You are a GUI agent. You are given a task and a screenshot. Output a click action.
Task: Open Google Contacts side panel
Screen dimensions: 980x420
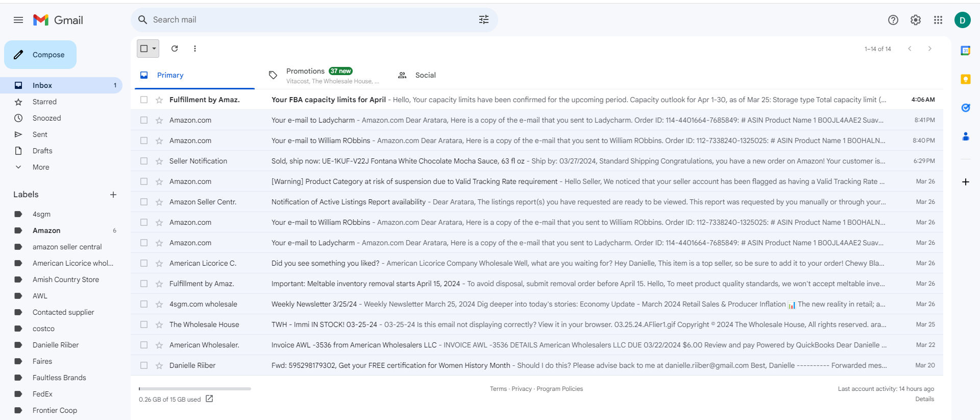click(x=966, y=136)
